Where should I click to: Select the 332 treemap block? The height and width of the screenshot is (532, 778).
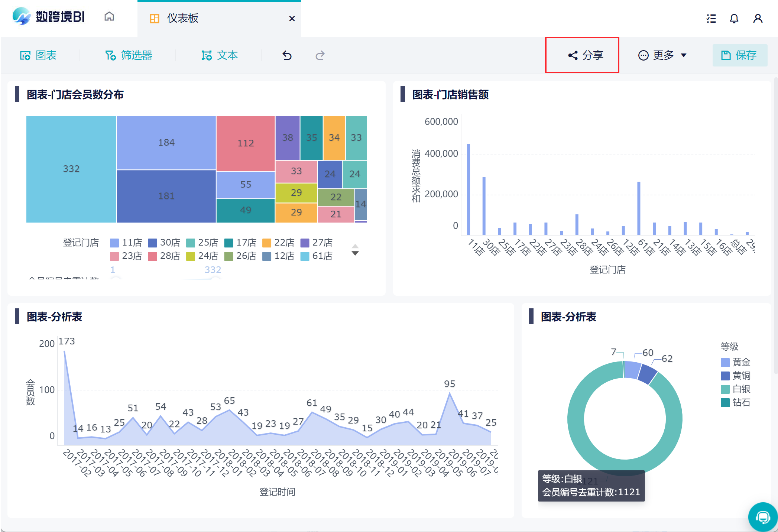pyautogui.click(x=71, y=169)
